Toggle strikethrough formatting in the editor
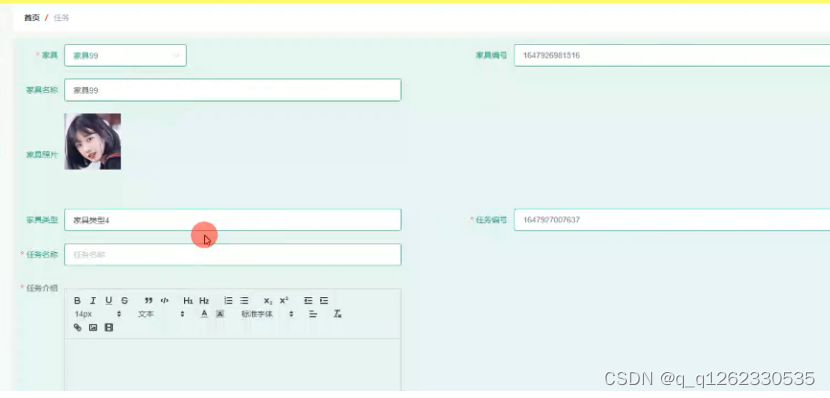Image resolution: width=830 pixels, height=398 pixels. point(124,301)
